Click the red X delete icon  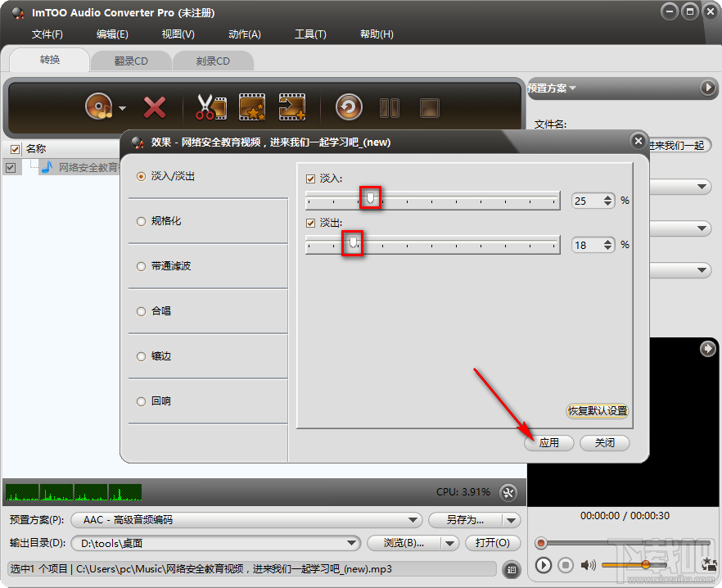pyautogui.click(x=156, y=106)
